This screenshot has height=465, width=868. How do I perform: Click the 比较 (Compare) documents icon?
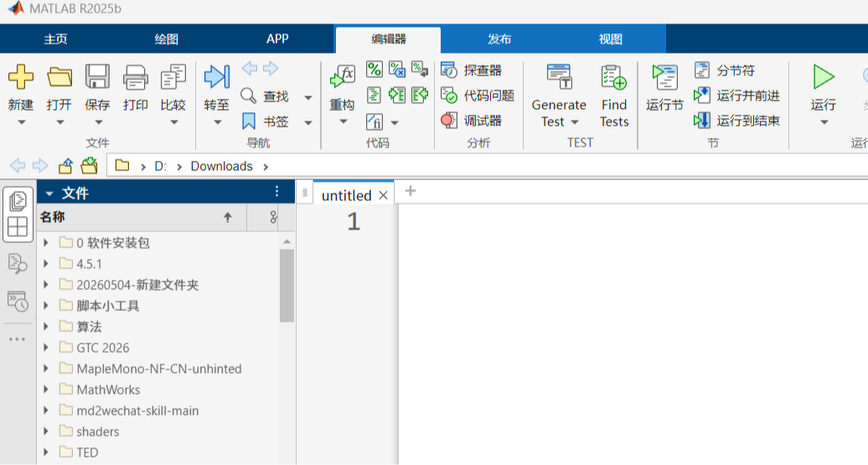tap(173, 77)
